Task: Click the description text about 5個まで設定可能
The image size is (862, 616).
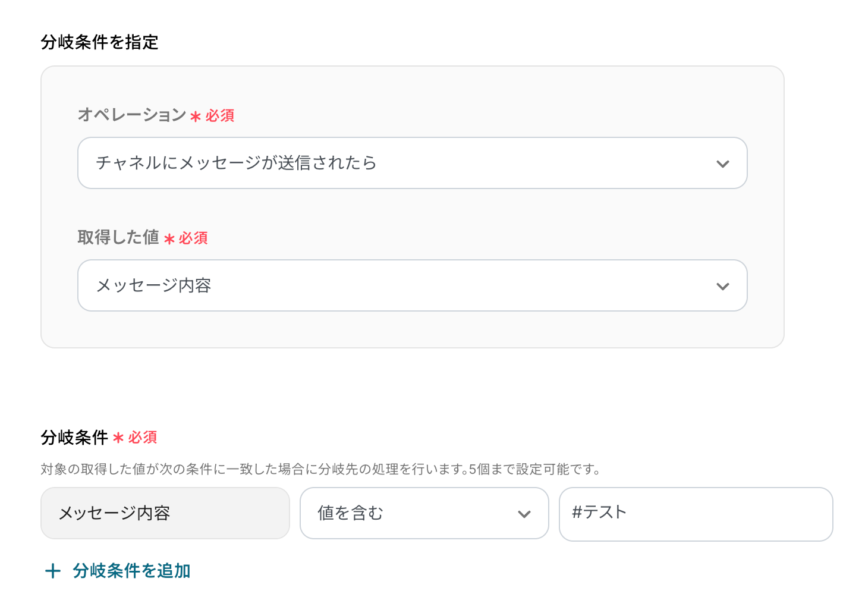Action: [x=321, y=469]
